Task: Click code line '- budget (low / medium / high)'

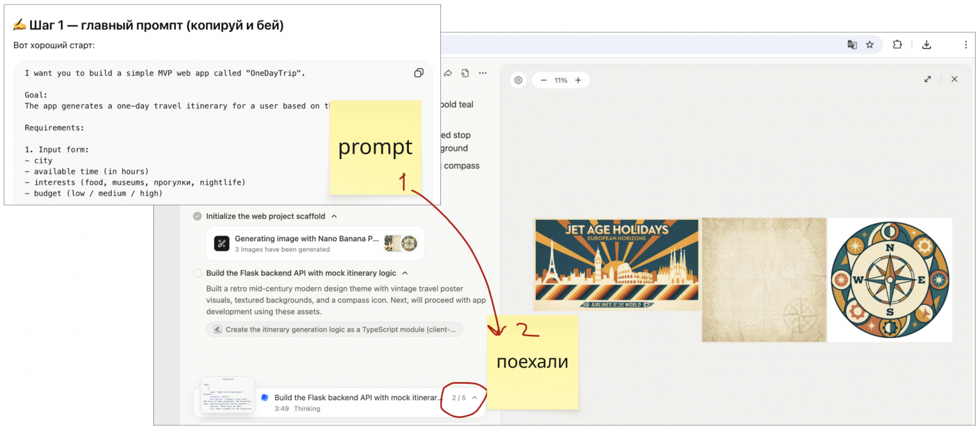Action: pos(94,193)
